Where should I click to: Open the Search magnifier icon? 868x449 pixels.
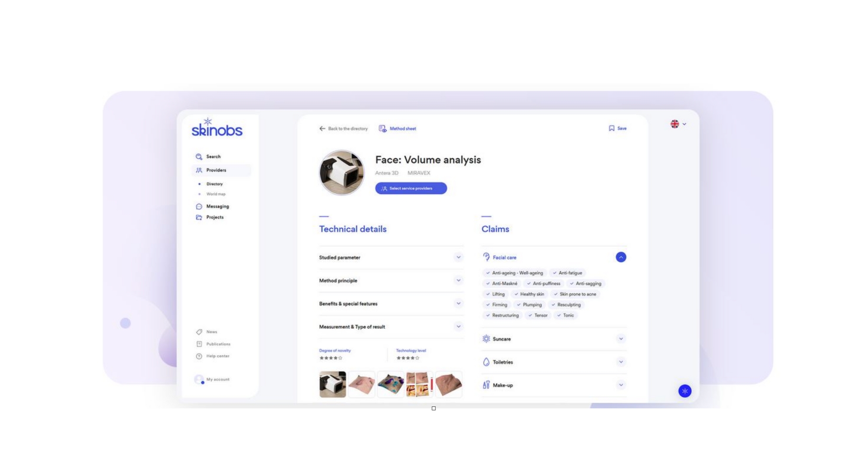pos(199,157)
